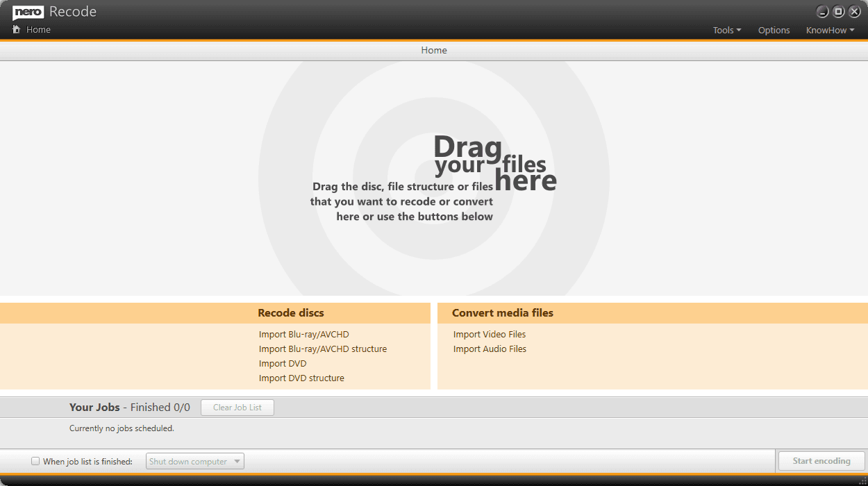This screenshot has height=486, width=868.
Task: Open Import Video Files
Action: point(489,334)
